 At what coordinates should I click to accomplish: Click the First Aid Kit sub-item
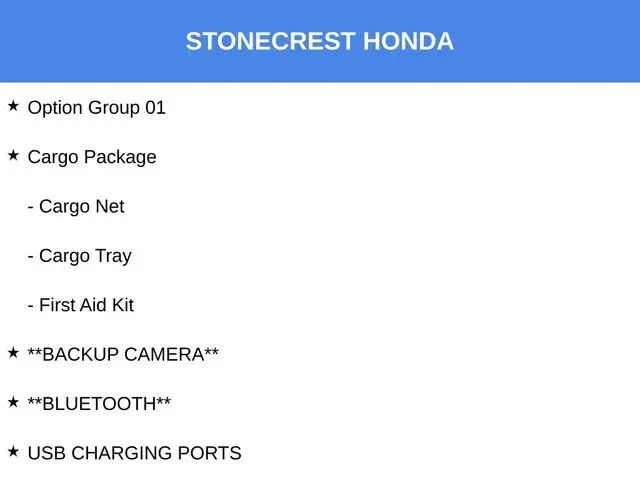[x=86, y=305]
